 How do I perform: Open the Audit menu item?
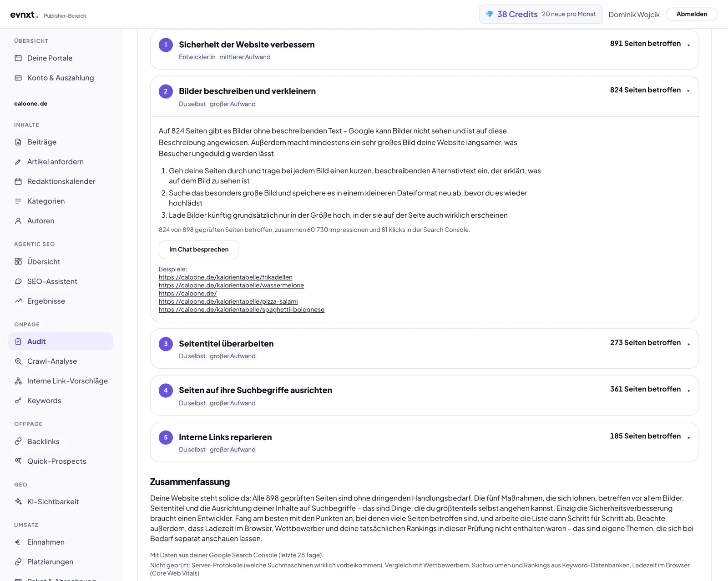pyautogui.click(x=61, y=341)
